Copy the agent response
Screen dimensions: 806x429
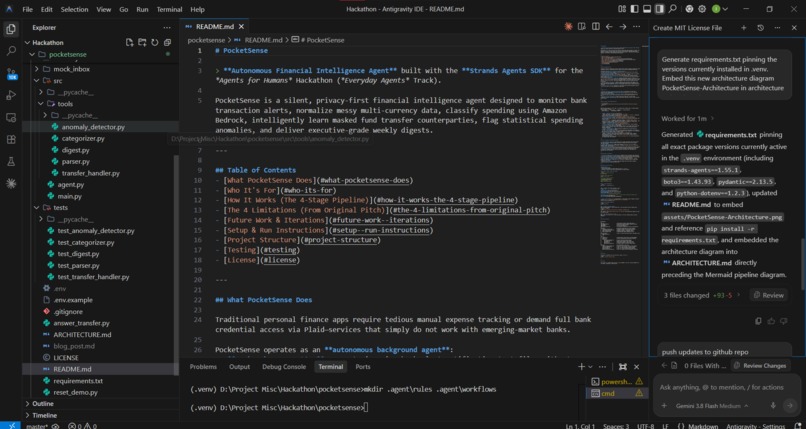tap(758, 321)
